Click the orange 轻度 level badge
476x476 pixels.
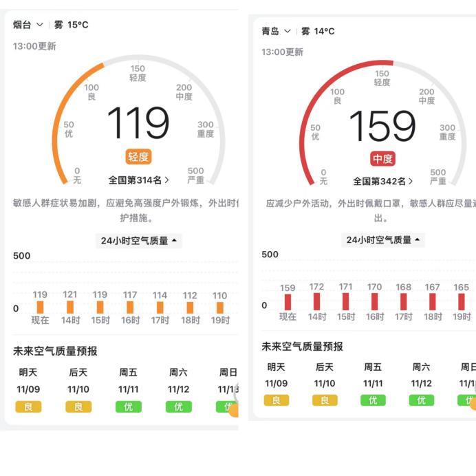click(138, 157)
